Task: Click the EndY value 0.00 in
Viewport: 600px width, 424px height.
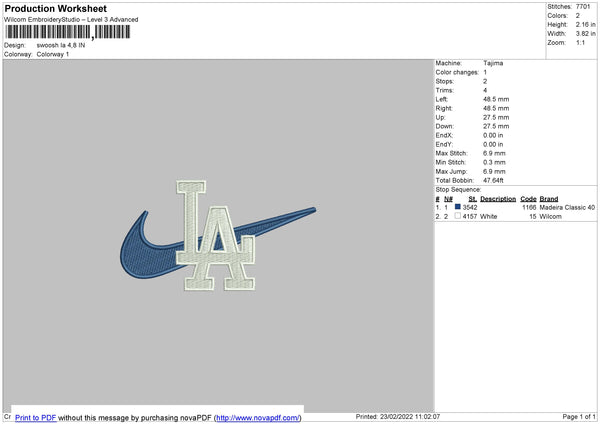Action: 493,144
